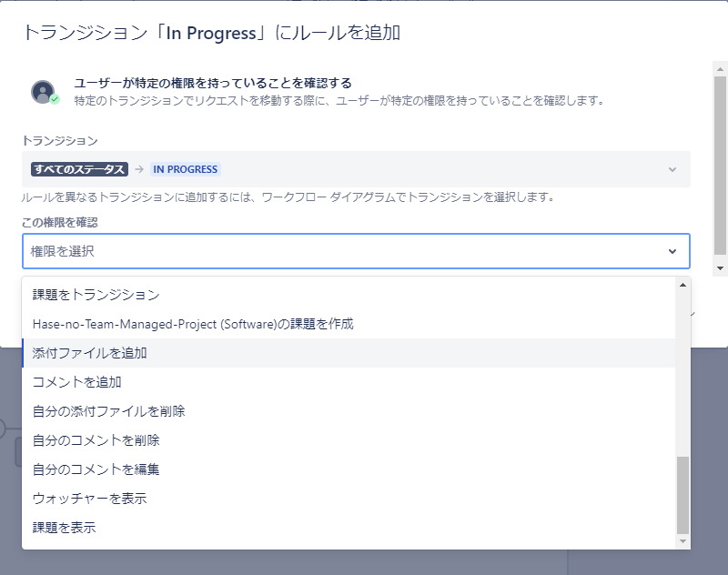The height and width of the screenshot is (575, 728).
Task: Collapse the permission select dropdown arrow
Action: 672,251
